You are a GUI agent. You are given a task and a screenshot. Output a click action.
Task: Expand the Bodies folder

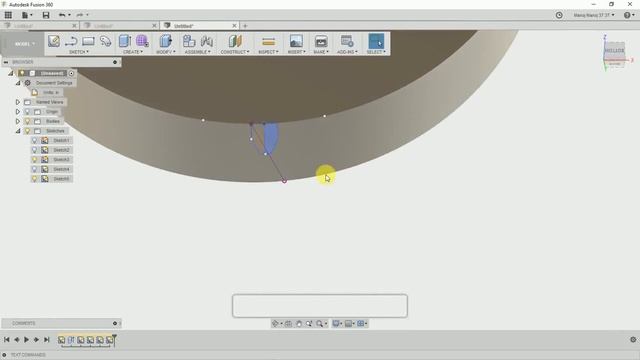click(x=18, y=121)
